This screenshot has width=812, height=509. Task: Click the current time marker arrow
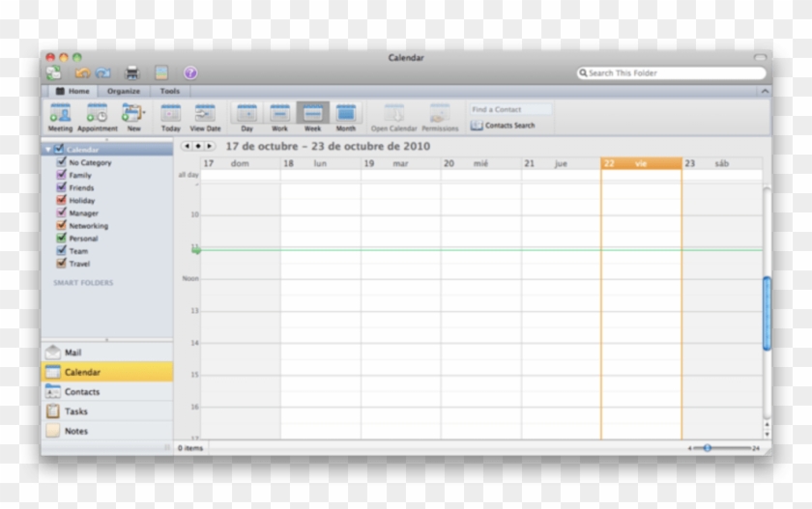(x=196, y=250)
